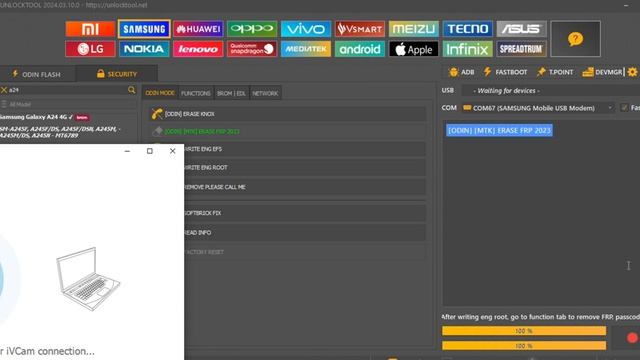
Task: Click the upper 100% progress bar
Action: tap(524, 331)
